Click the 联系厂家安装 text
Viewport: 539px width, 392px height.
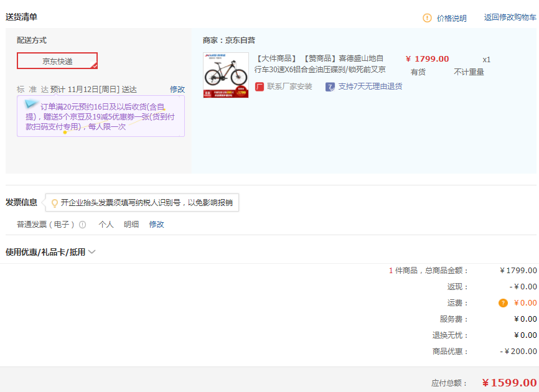point(289,86)
